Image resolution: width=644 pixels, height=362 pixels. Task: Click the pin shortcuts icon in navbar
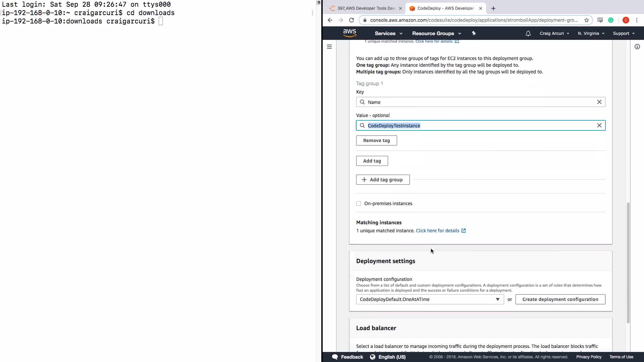pyautogui.click(x=474, y=33)
